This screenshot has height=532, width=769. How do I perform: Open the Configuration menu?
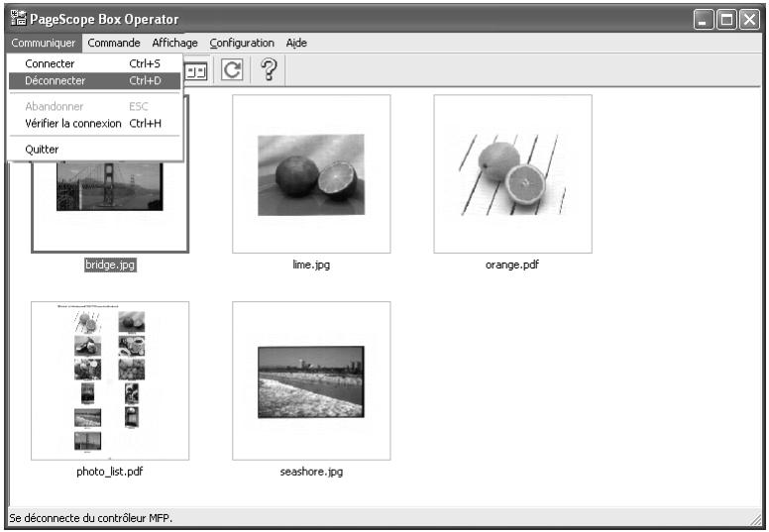pos(242,44)
